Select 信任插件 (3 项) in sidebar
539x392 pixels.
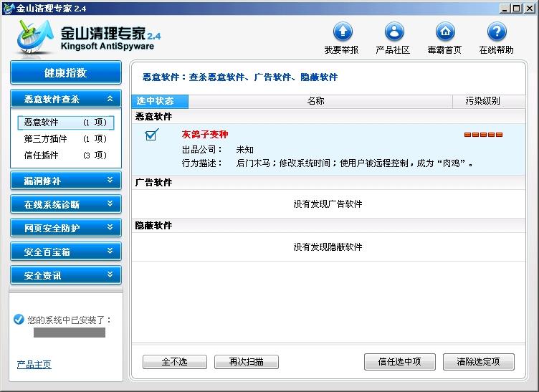(66, 156)
